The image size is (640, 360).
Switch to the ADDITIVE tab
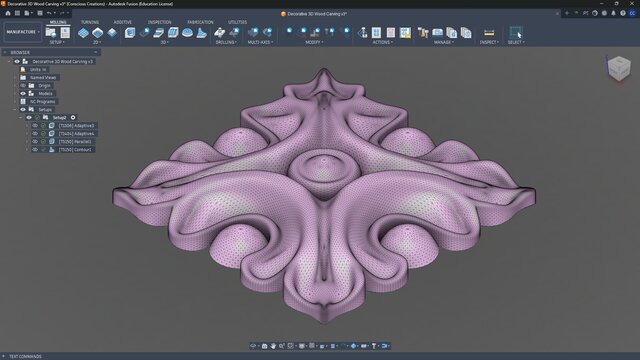point(122,22)
